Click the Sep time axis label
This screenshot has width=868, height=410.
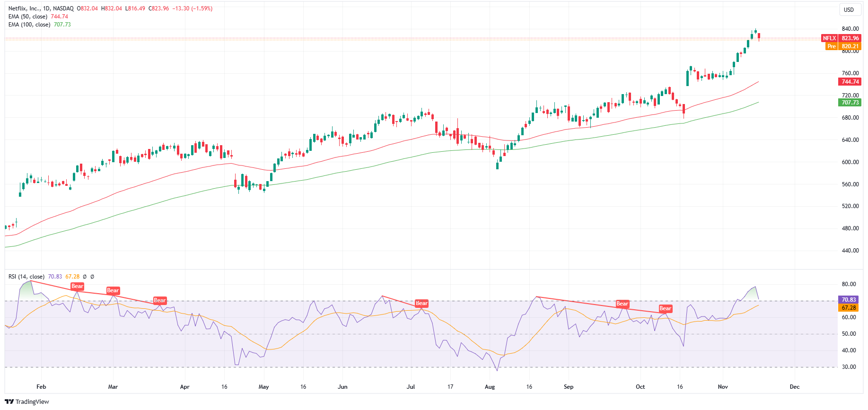click(569, 387)
